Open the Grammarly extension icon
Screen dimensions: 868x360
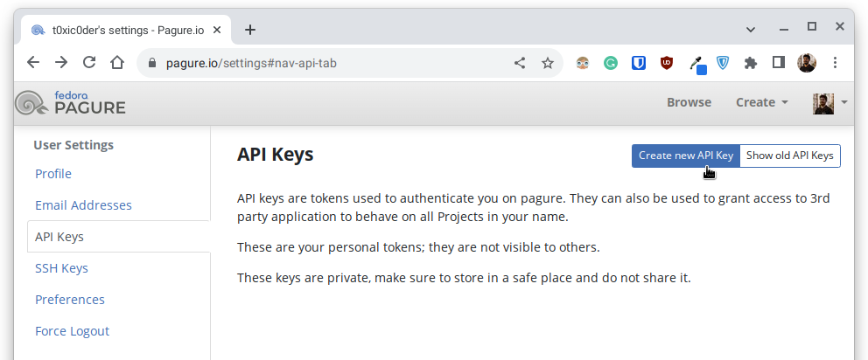611,63
